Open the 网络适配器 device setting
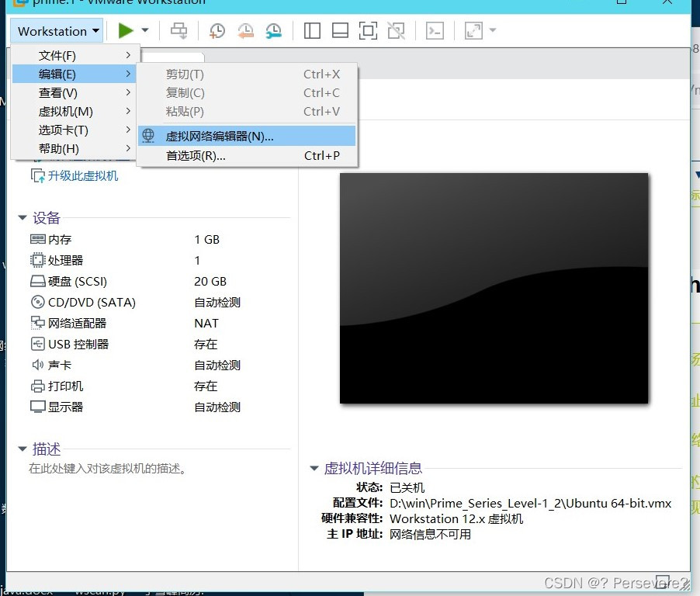This screenshot has height=596, width=700. [x=78, y=323]
